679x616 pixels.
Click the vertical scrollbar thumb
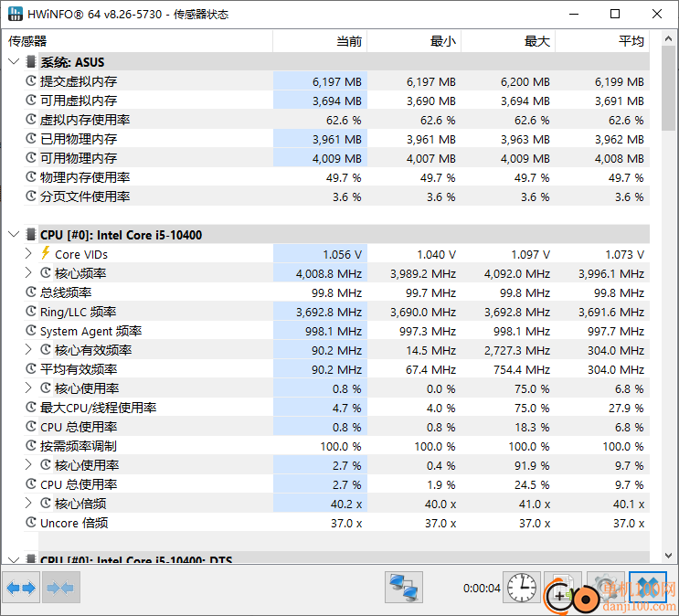tap(668, 88)
